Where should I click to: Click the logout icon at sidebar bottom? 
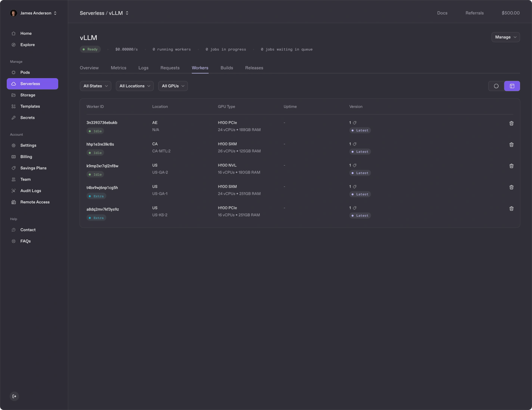tap(14, 396)
